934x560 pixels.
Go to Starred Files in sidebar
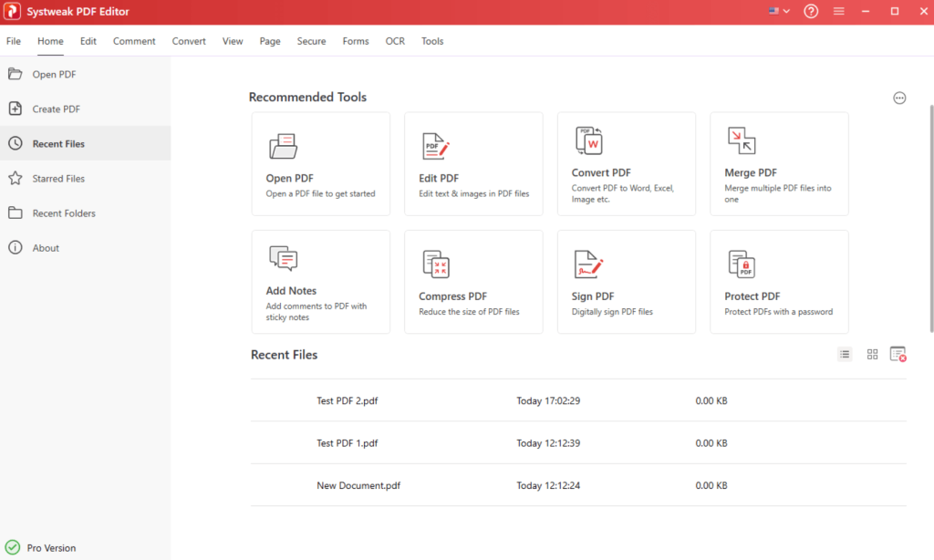pos(59,178)
